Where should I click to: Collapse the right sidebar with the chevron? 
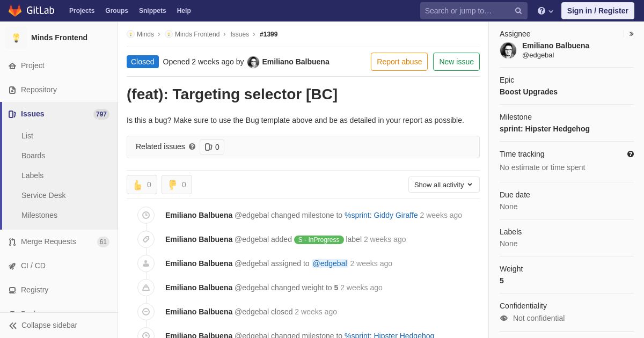click(x=631, y=34)
